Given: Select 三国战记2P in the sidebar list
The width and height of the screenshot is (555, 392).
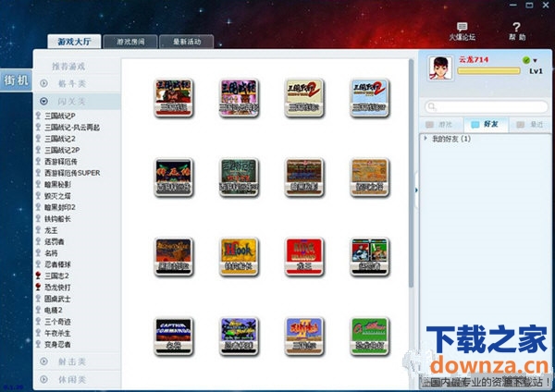Looking at the screenshot, I should [62, 150].
